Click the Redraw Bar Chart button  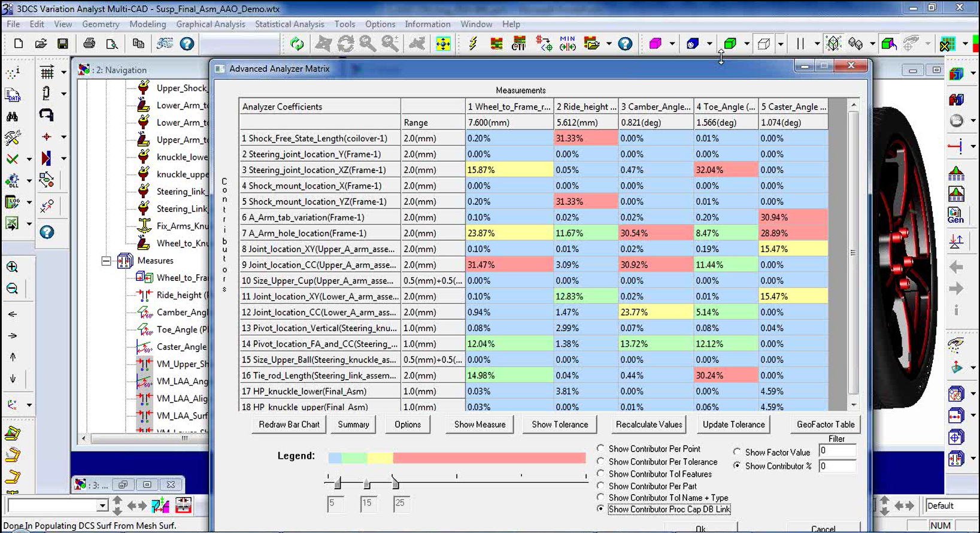(x=289, y=425)
